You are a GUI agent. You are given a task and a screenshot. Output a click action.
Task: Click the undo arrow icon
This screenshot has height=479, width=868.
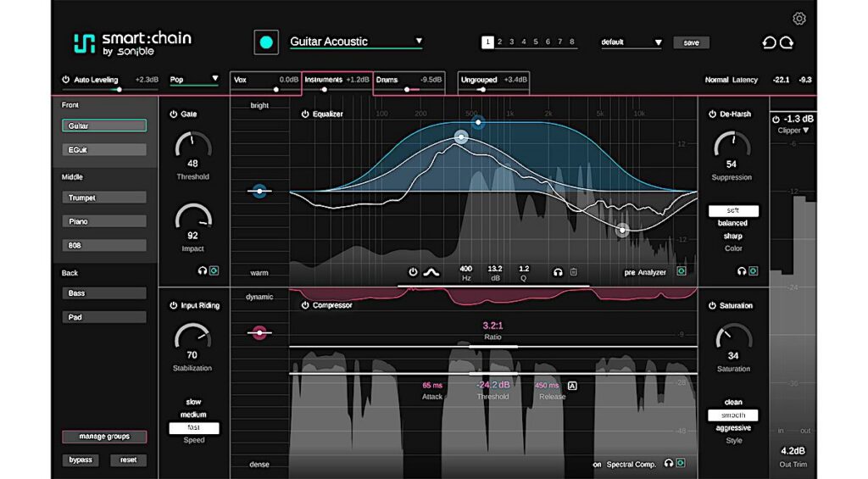pos(769,42)
